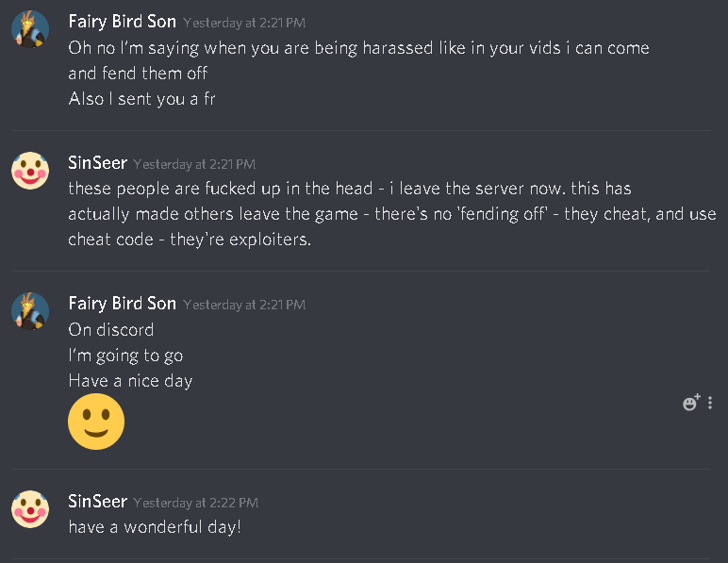Open SinSeer username above exploiters message
Viewport: 728px width, 563px height.
97,163
